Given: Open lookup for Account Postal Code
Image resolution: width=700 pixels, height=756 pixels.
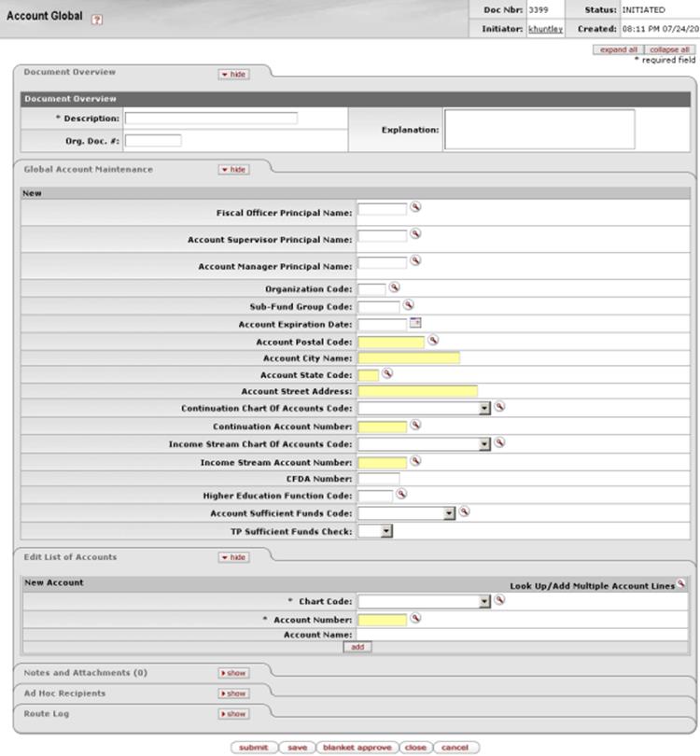Looking at the screenshot, I should pos(433,341).
